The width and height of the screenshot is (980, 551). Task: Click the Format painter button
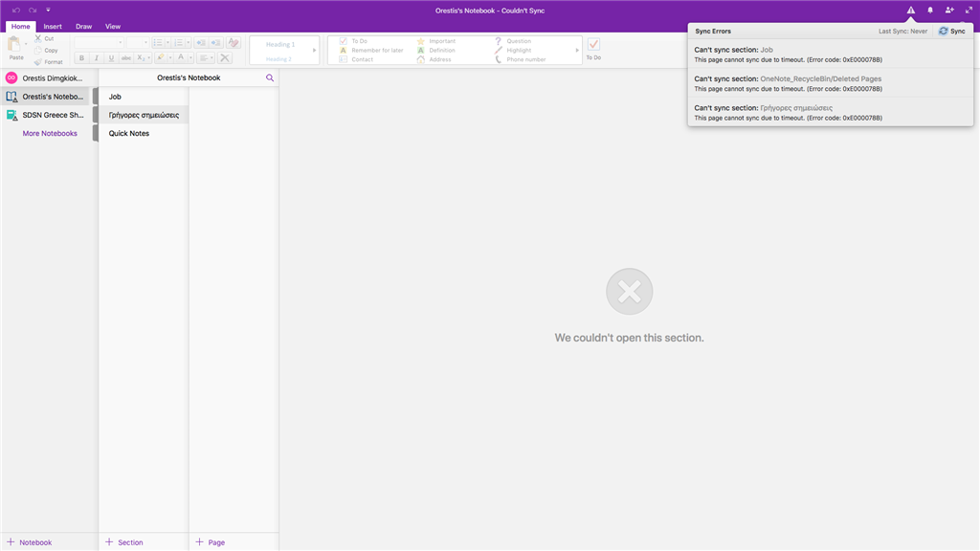point(49,62)
